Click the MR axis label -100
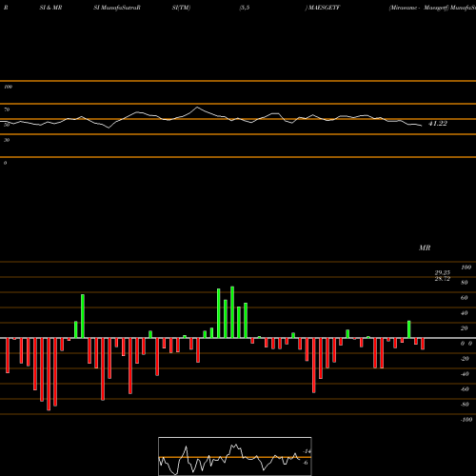476x476 pixels. 466,420
